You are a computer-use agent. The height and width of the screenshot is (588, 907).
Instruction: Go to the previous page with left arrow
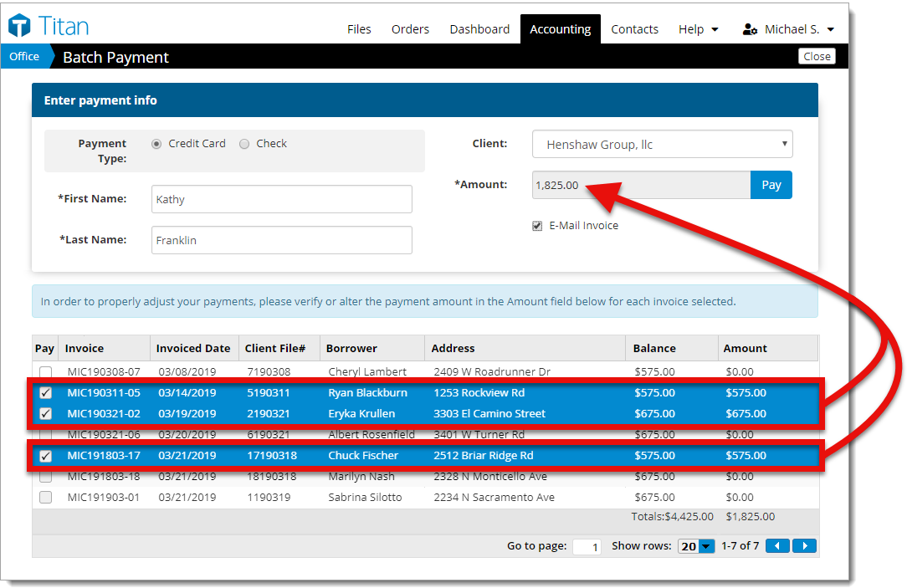(x=777, y=546)
